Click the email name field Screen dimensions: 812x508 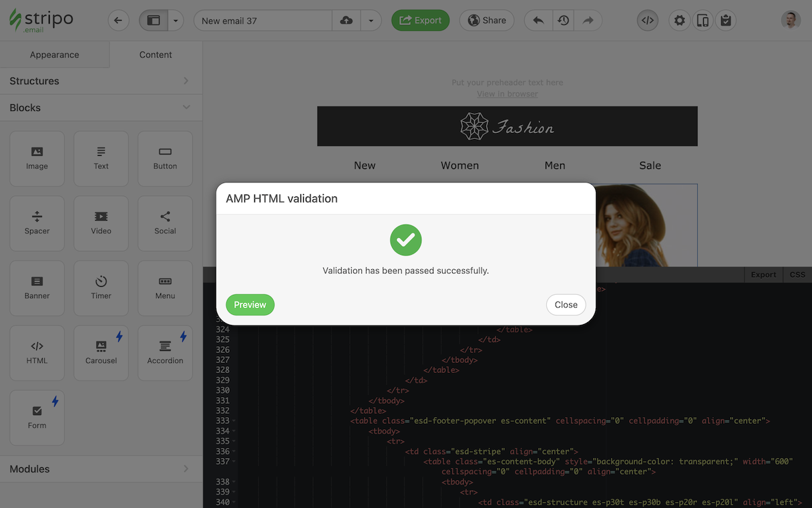263,21
